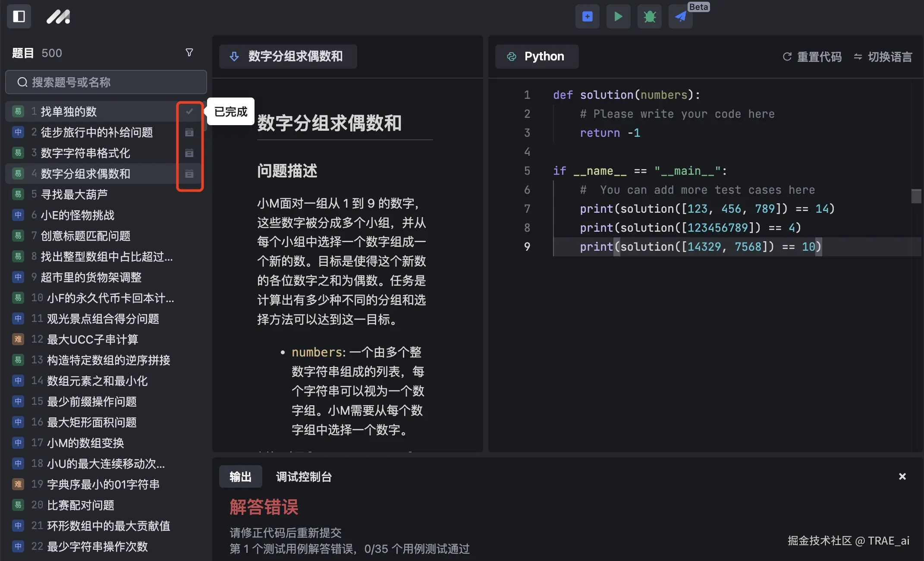Run code with green play button
Viewport: 924px width, 561px height.
point(618,16)
